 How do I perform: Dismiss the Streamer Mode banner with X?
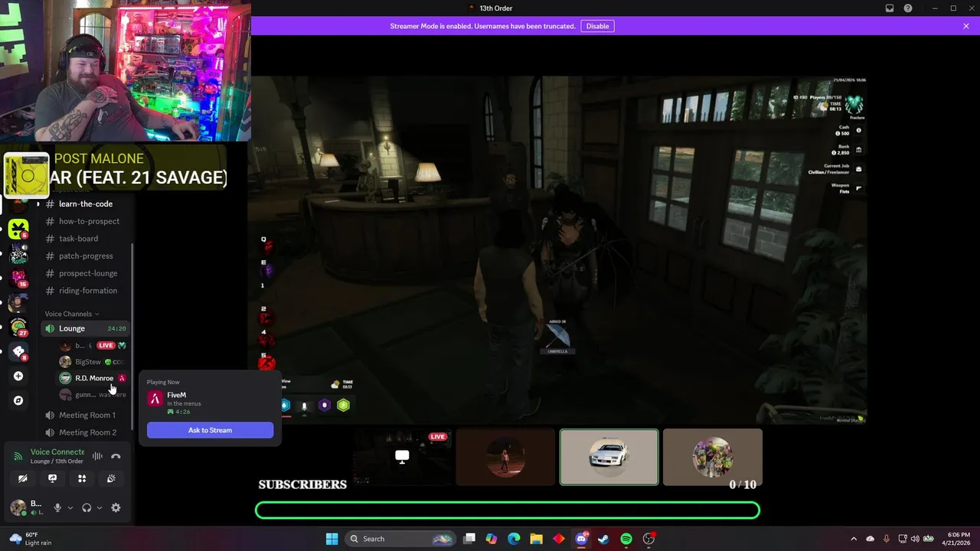pyautogui.click(x=966, y=26)
